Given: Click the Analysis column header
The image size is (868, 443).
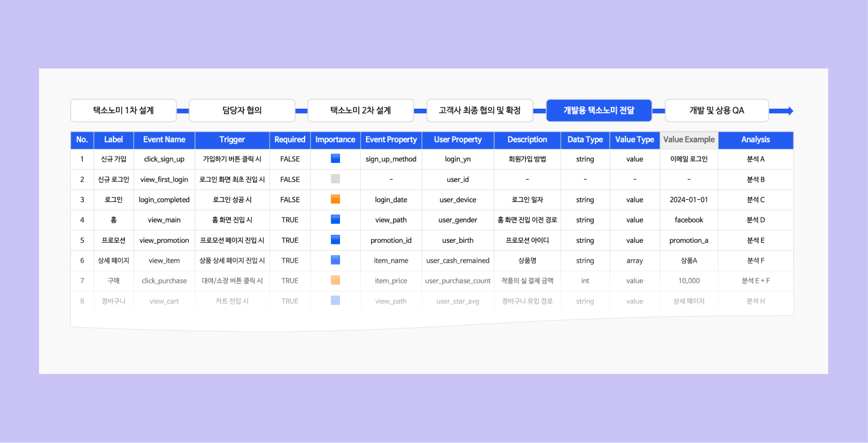Looking at the screenshot, I should click(756, 140).
